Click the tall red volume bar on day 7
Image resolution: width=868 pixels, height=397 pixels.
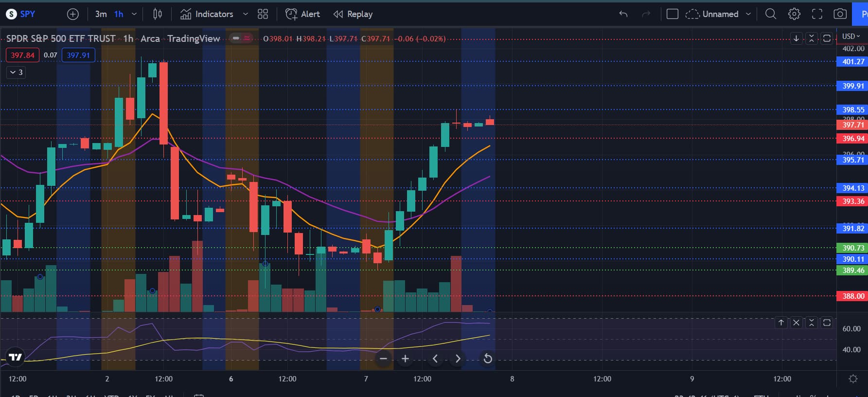pos(456,284)
